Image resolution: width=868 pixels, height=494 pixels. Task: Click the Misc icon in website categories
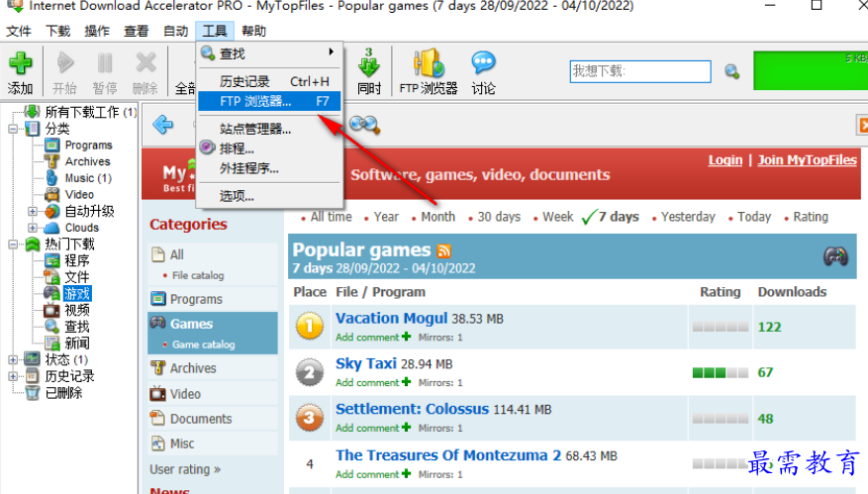157,444
